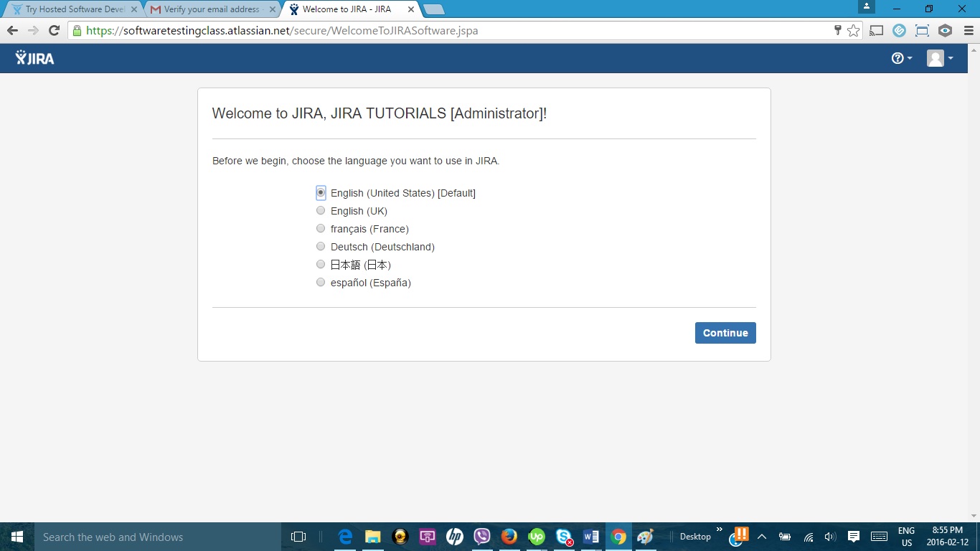Open a new browser tab
The image size is (980, 551).
(x=434, y=9)
